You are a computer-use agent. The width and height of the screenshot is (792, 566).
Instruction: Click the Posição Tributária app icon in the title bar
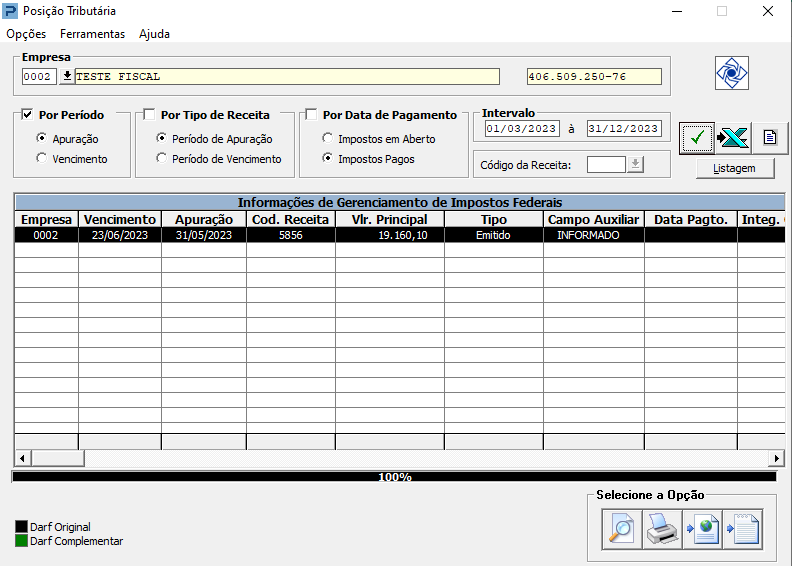[10, 11]
